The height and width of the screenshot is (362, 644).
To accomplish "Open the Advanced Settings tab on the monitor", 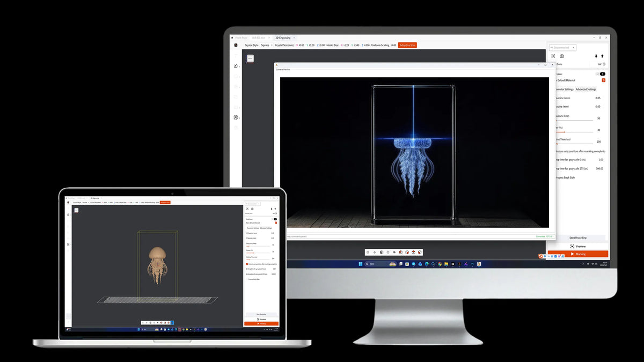I will (586, 90).
